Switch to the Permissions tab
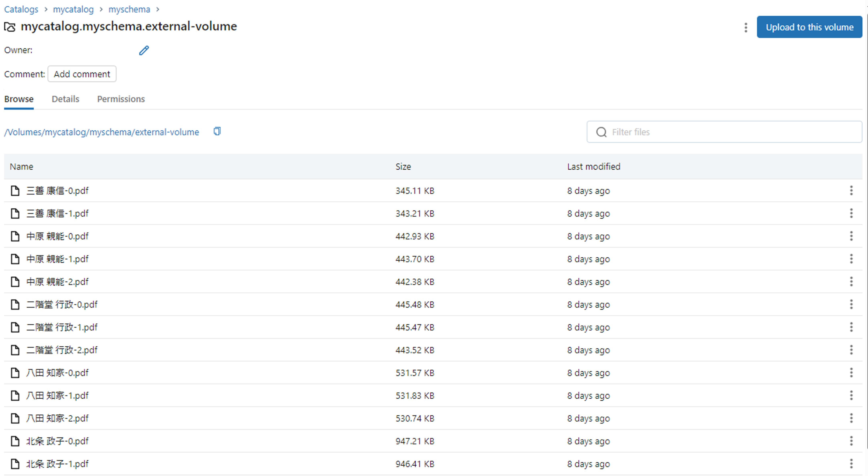This screenshot has height=476, width=868. [121, 99]
